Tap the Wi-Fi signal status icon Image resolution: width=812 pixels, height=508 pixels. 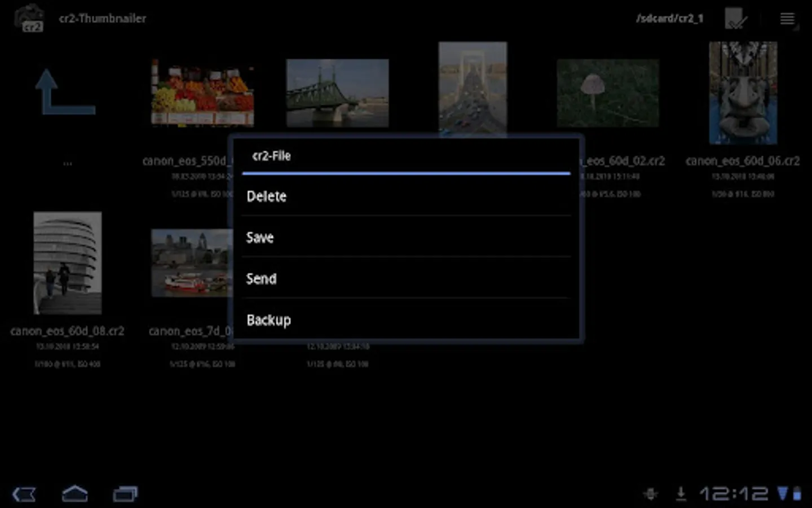(783, 494)
